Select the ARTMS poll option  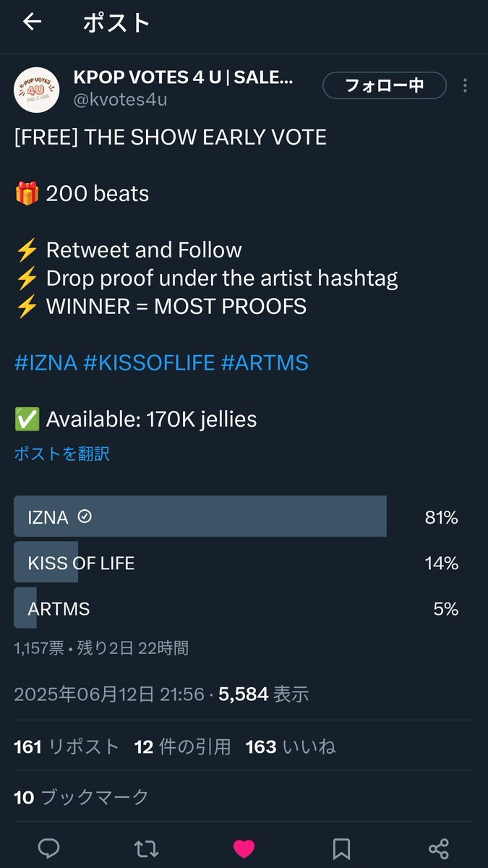pyautogui.click(x=244, y=608)
